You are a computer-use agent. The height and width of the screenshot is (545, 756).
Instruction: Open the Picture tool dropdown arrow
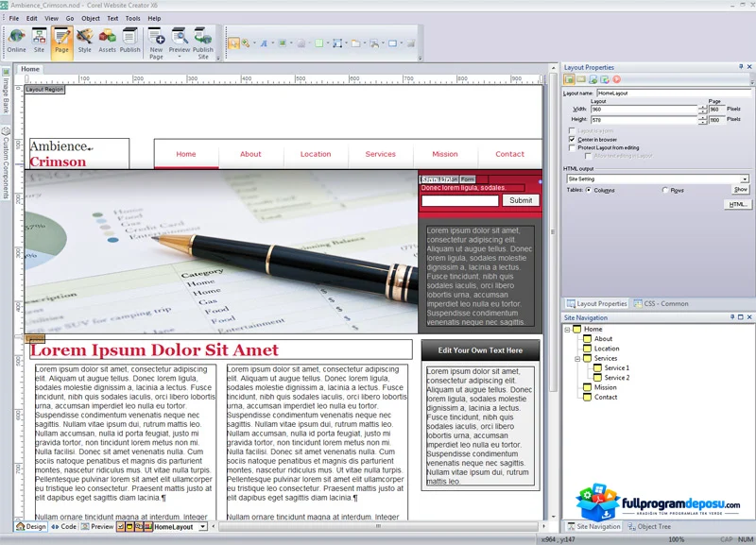click(x=291, y=43)
